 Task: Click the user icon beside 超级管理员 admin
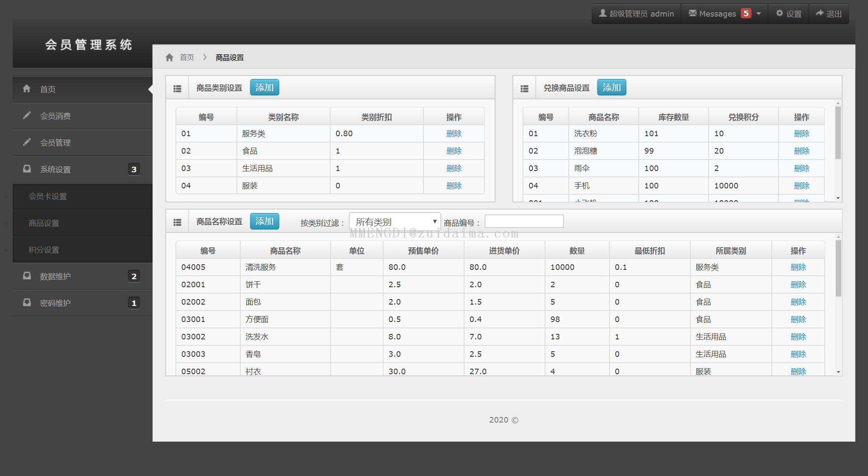(603, 13)
